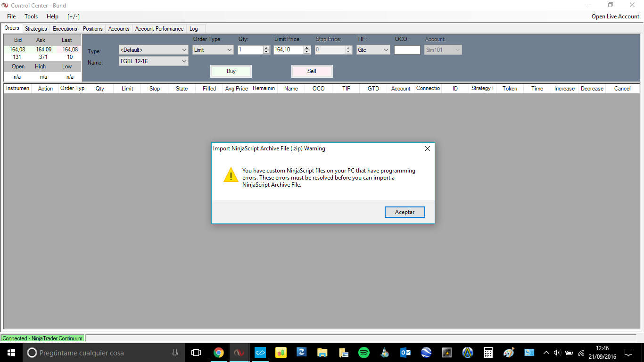Click the Ask price 164,09
This screenshot has width=644, height=362.
[x=43, y=49]
